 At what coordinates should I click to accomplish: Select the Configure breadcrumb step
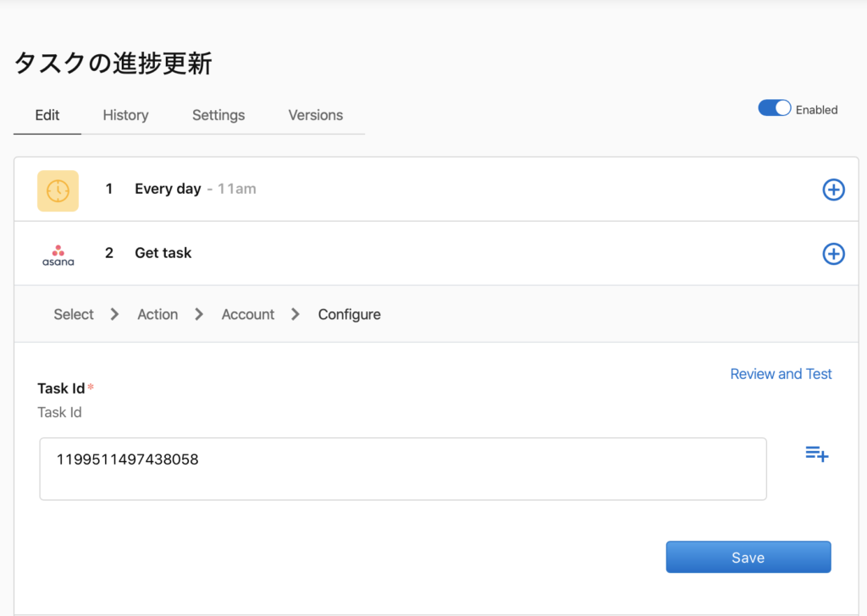coord(349,314)
